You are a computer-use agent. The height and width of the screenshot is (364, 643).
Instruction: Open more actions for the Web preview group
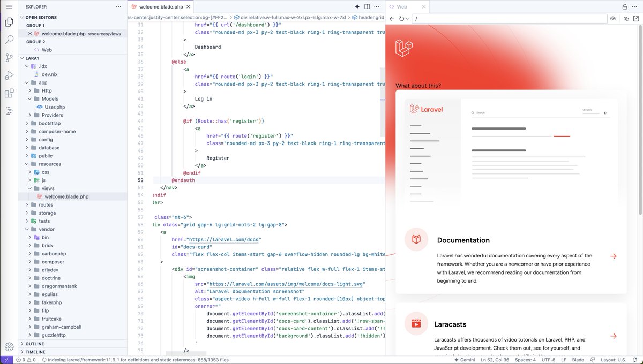pyautogui.click(x=635, y=7)
